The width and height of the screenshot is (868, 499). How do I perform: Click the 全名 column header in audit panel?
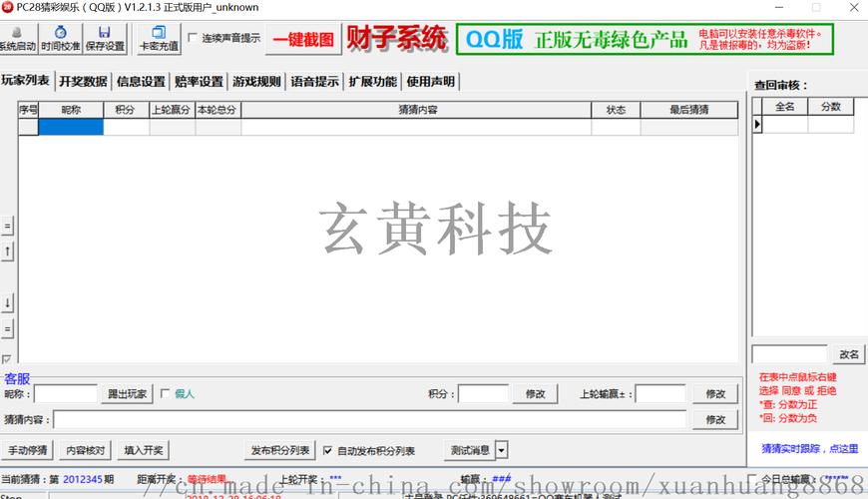coord(785,107)
